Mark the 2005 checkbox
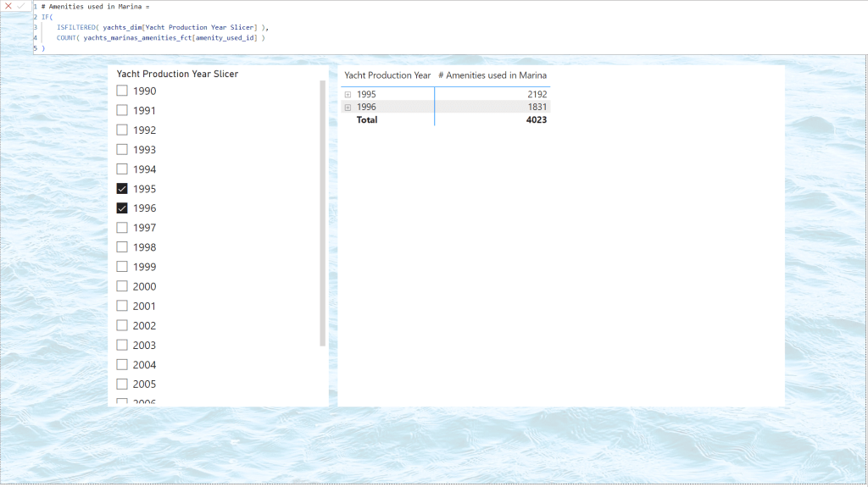The image size is (868, 487). 122,385
